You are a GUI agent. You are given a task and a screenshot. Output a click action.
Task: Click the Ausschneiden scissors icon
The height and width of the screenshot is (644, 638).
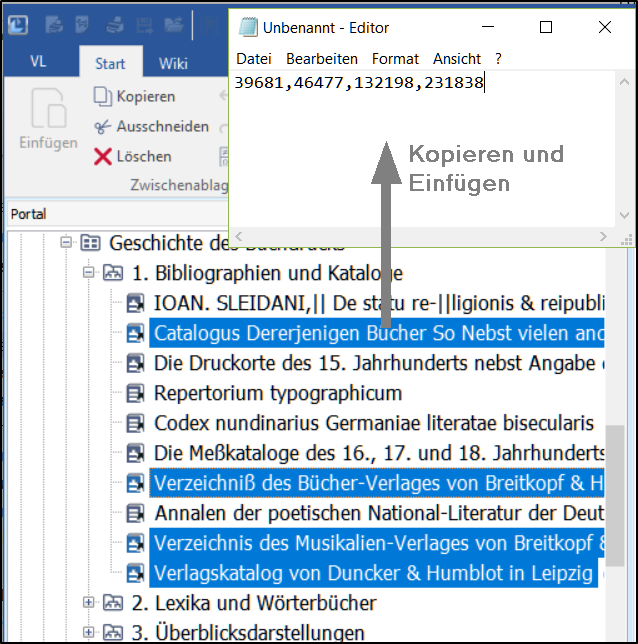[102, 127]
